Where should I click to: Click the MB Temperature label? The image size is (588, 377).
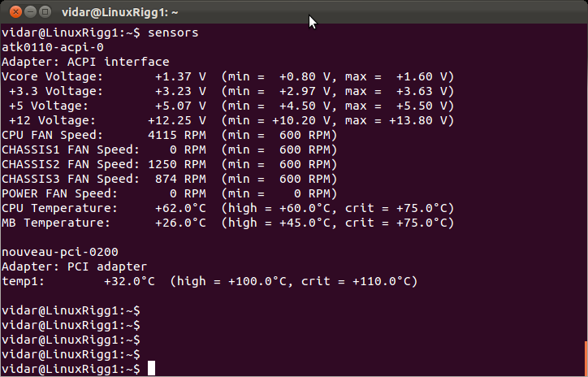56,223
